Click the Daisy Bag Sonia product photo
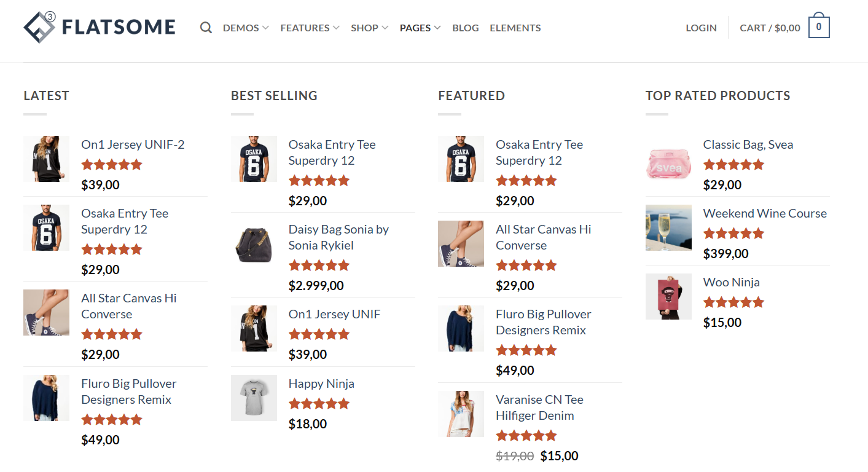Viewport: 868px width, 472px height. point(254,243)
